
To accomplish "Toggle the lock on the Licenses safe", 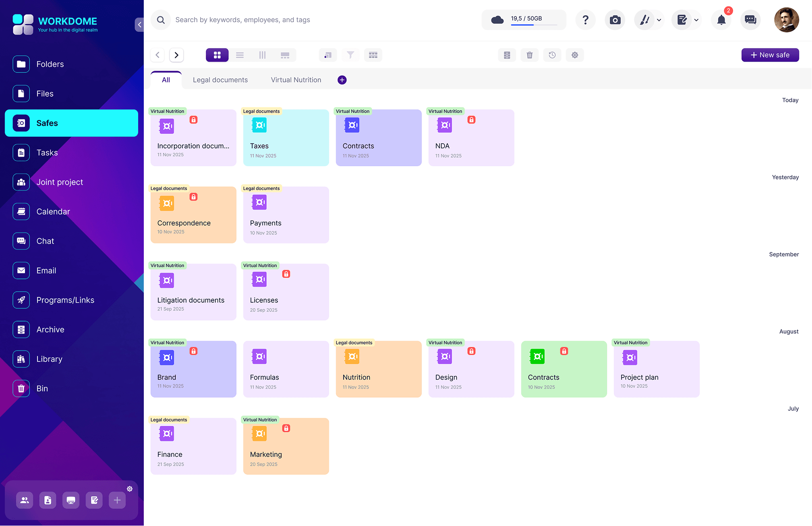I will pyautogui.click(x=286, y=274).
